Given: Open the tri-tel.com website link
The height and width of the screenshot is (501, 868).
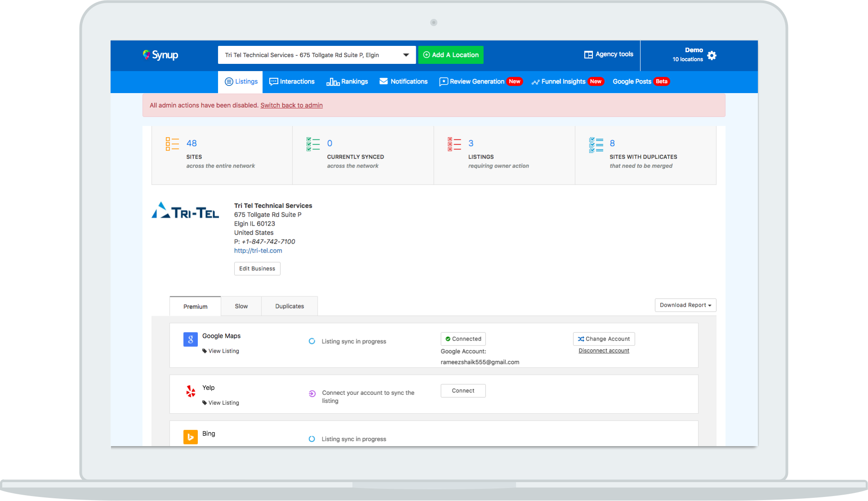Looking at the screenshot, I should coord(258,251).
